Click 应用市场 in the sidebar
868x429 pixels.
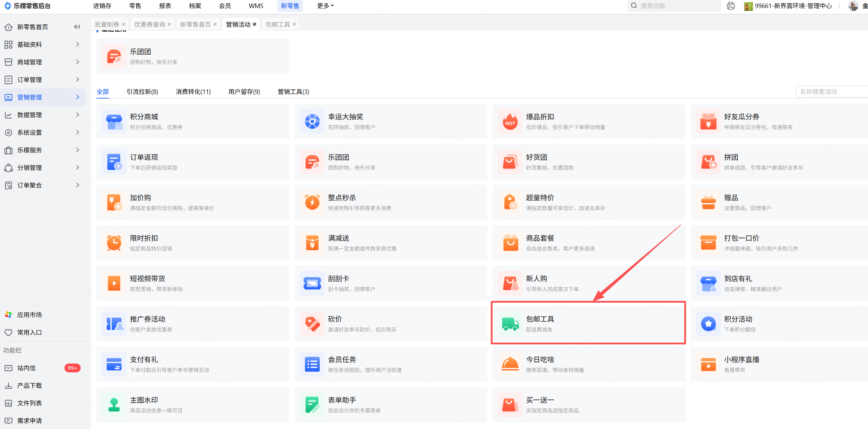pos(30,315)
